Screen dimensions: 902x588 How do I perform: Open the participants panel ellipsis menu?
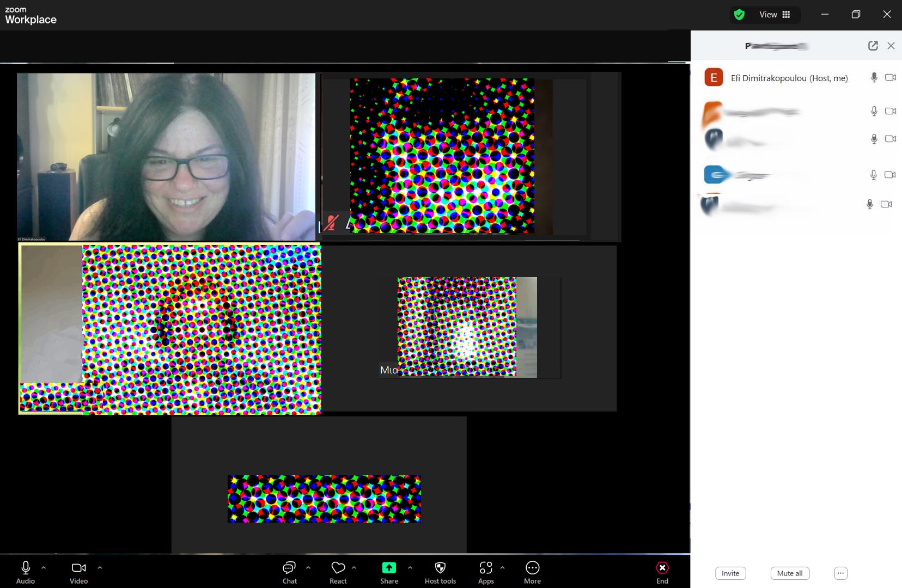pos(840,573)
